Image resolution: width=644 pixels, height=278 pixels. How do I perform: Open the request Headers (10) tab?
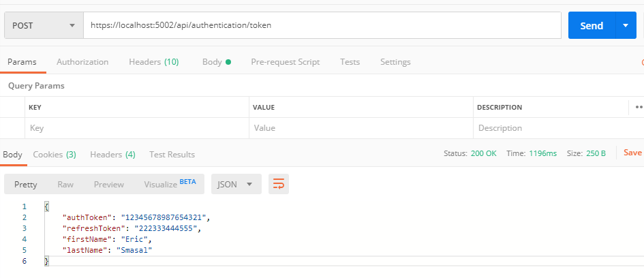click(x=153, y=62)
